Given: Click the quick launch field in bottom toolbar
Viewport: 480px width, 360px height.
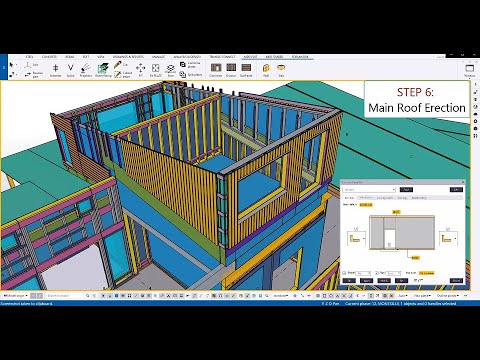Looking at the screenshot, I should pos(65,296).
